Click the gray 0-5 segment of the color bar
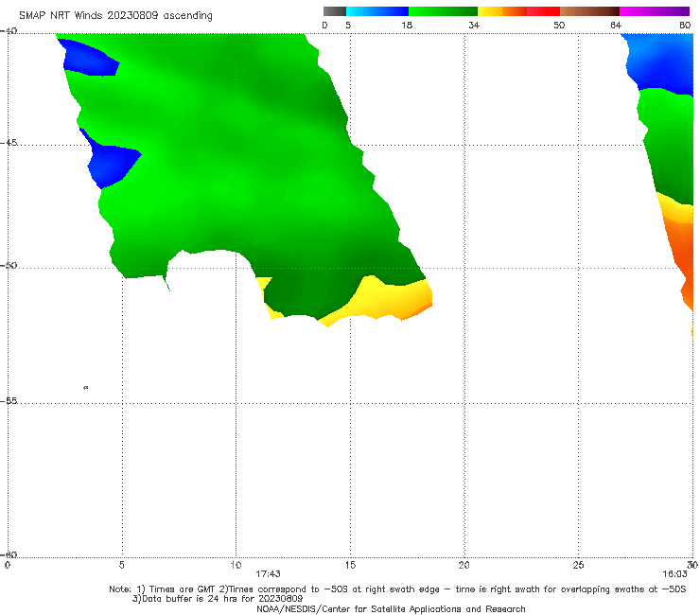The width and height of the screenshot is (700, 615). 335,11
